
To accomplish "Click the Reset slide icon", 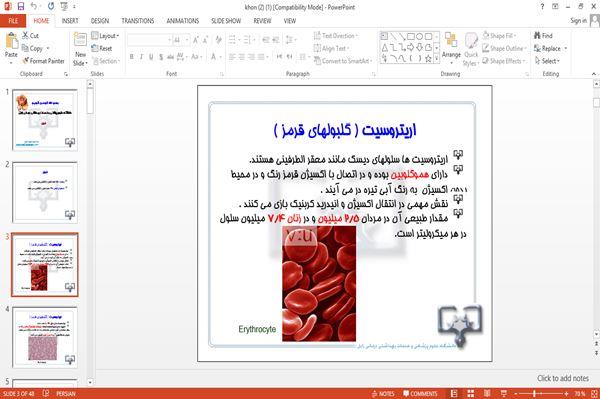I will click(x=95, y=48).
